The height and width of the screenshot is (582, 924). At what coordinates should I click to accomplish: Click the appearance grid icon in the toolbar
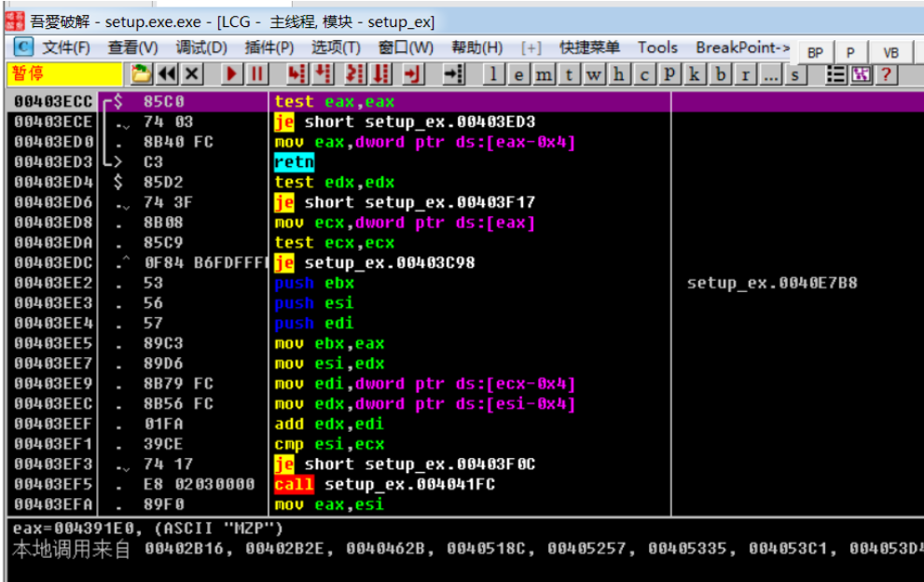861,75
